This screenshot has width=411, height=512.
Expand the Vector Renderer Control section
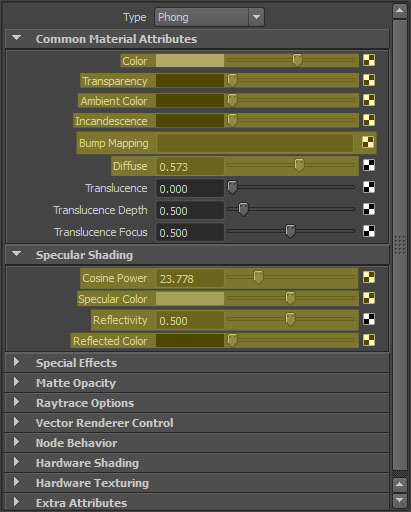(x=16, y=422)
